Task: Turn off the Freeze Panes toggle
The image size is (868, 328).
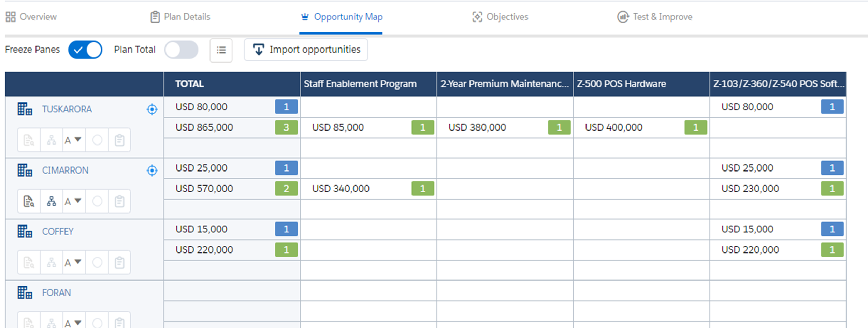Action: click(x=85, y=50)
